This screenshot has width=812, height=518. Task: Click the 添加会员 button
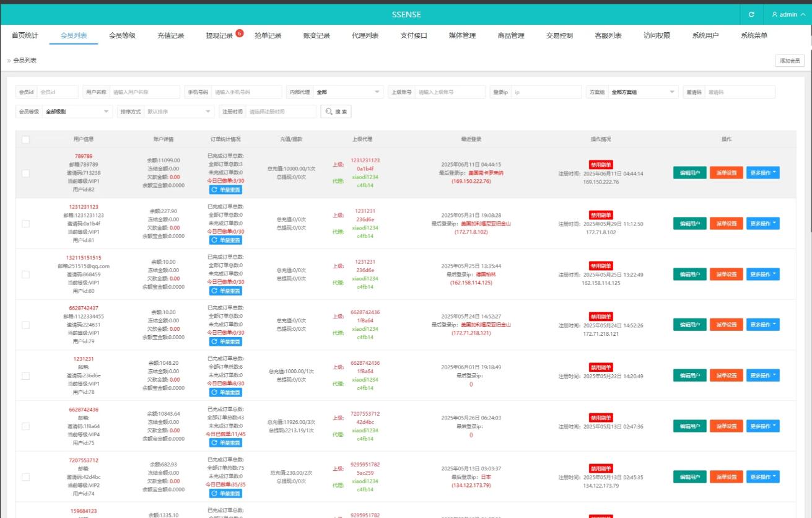point(790,61)
